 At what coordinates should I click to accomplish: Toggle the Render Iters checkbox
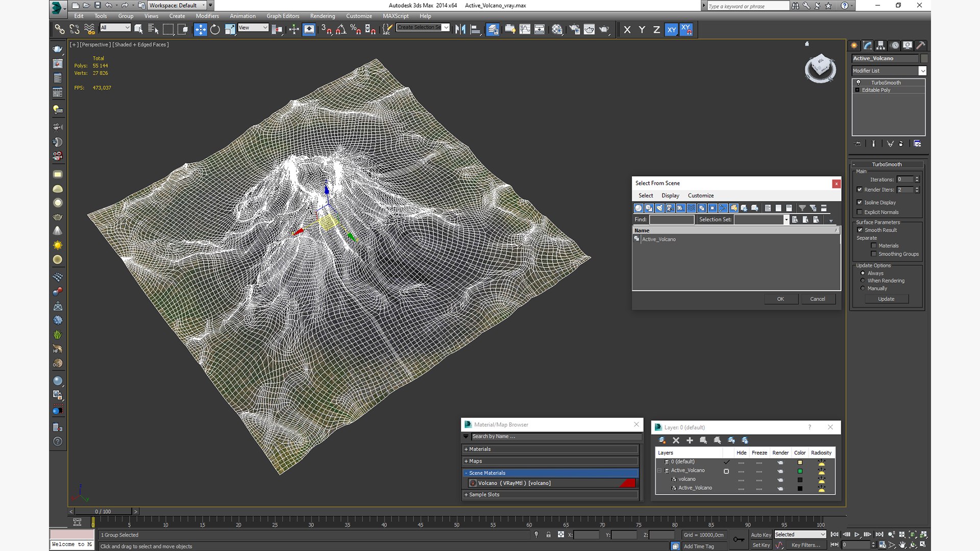click(860, 190)
